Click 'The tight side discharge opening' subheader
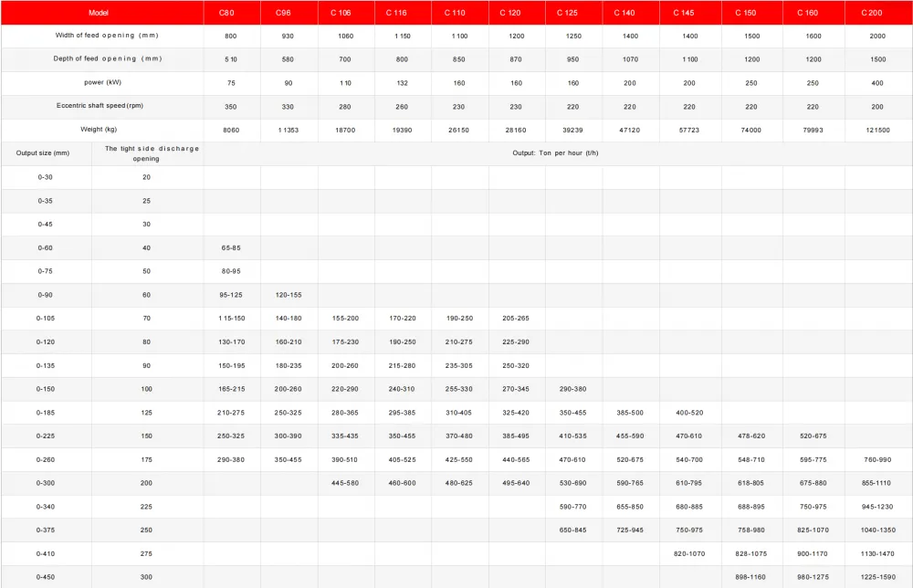Screen dimensions: 913x588 point(152,153)
